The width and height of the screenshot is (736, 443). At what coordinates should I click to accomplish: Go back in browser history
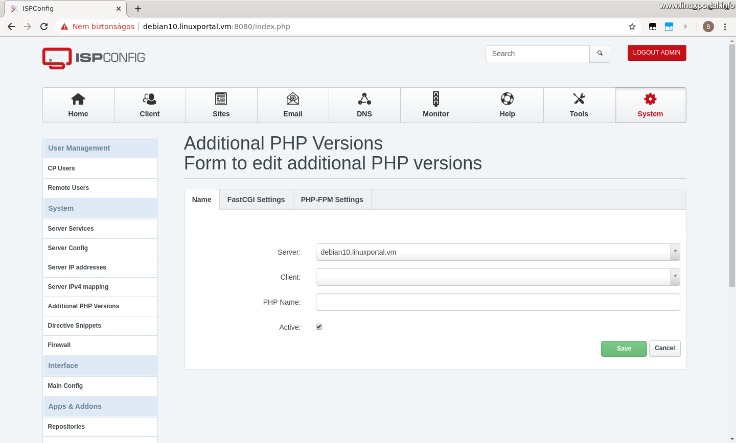[11, 27]
